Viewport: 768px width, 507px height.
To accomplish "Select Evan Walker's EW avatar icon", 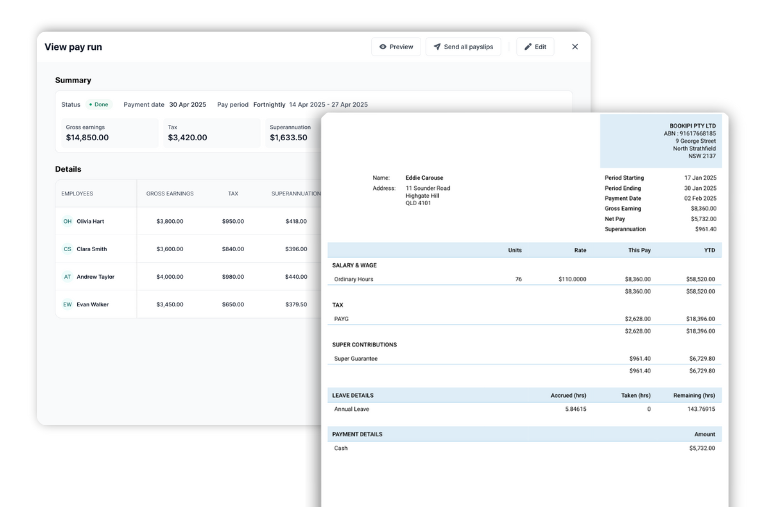I will [x=67, y=304].
